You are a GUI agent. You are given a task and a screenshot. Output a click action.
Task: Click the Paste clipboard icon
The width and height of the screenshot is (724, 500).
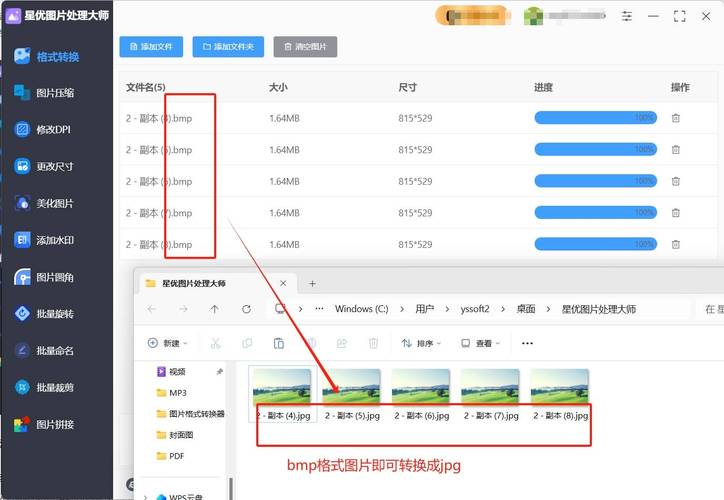click(279, 343)
